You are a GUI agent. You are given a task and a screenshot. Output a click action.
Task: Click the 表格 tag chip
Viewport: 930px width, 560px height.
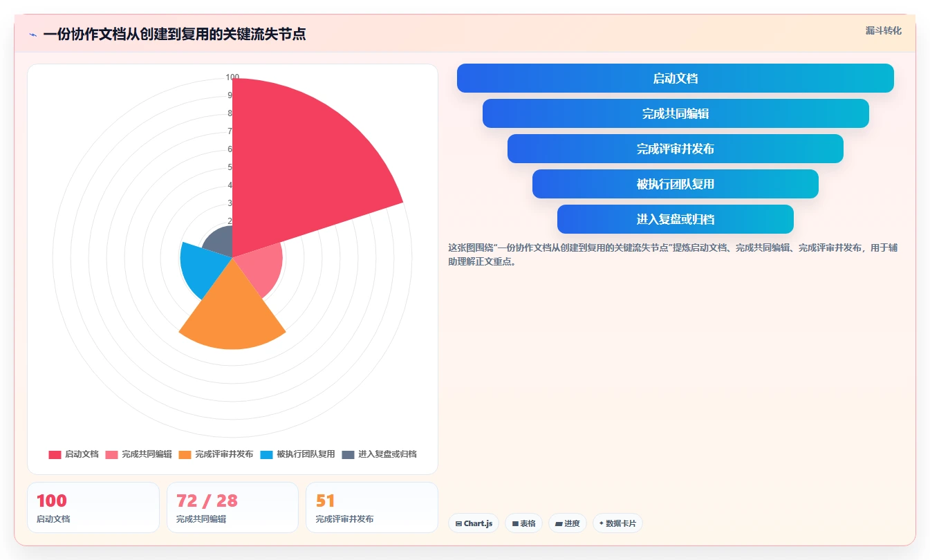(x=523, y=523)
